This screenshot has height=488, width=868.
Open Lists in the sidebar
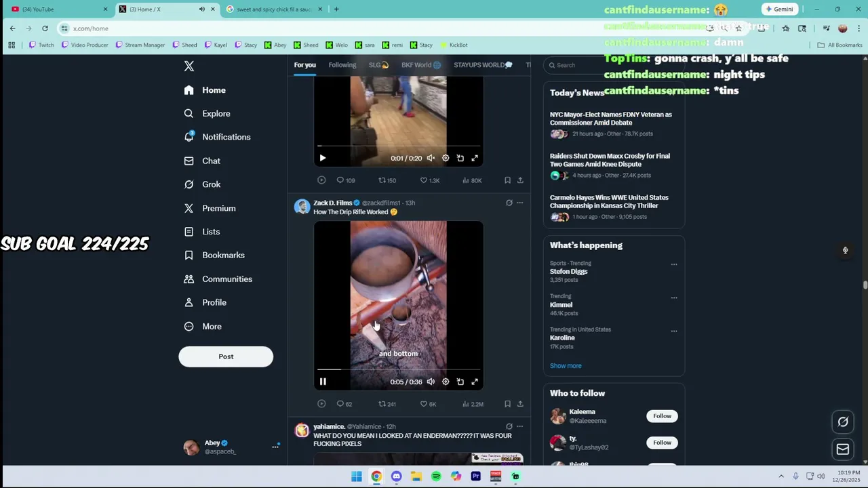pos(201,232)
